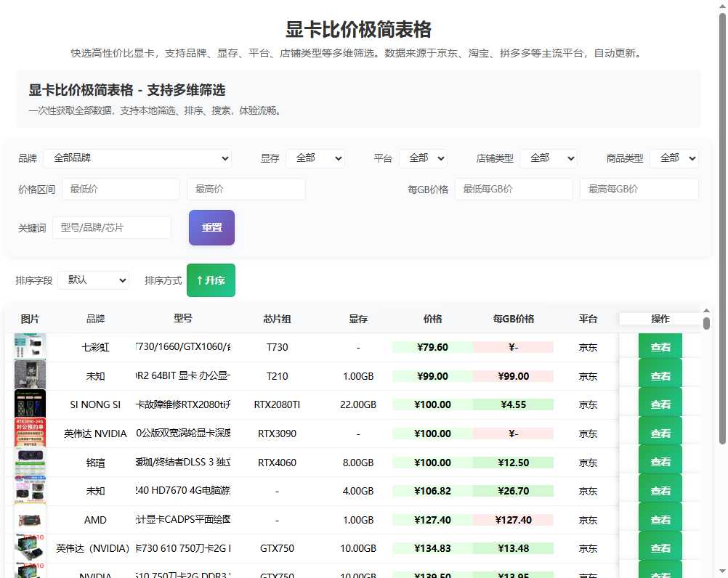Click 查看 button on the AMD CADPS row
The image size is (728, 578).
660,519
